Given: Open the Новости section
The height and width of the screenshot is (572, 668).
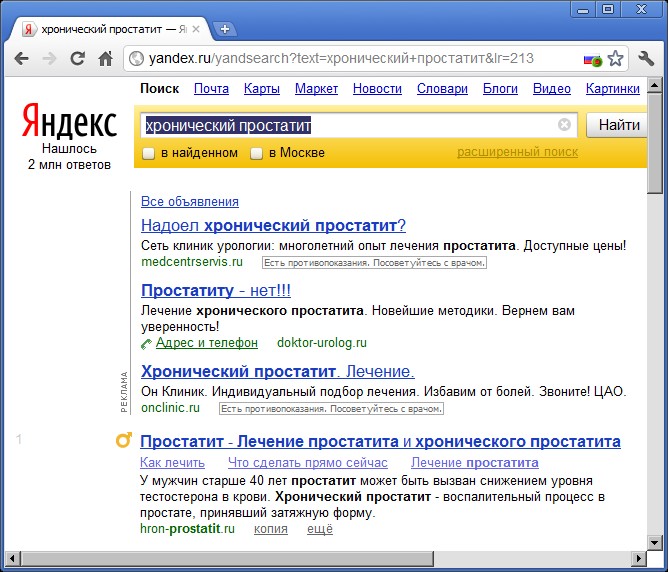Looking at the screenshot, I should click(377, 89).
